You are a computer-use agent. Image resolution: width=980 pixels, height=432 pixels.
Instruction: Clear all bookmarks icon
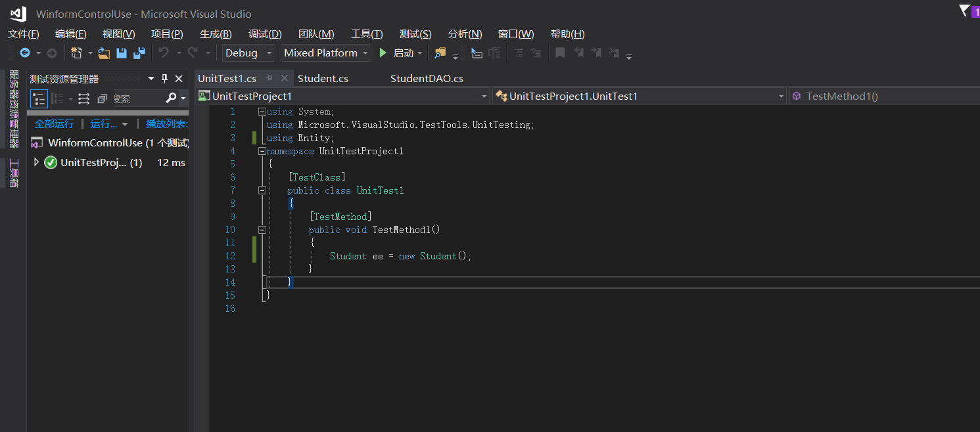click(614, 53)
